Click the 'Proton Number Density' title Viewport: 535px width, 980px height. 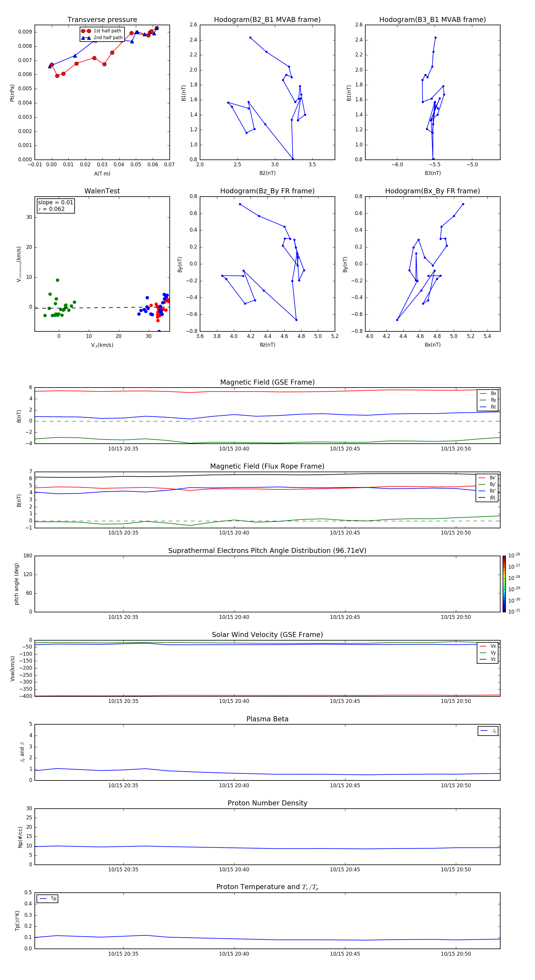point(267,803)
